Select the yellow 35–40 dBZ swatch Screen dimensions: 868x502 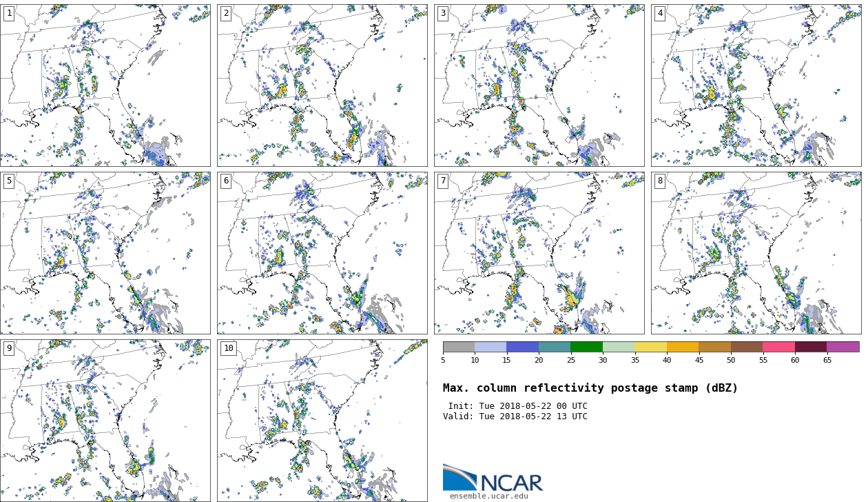click(650, 347)
